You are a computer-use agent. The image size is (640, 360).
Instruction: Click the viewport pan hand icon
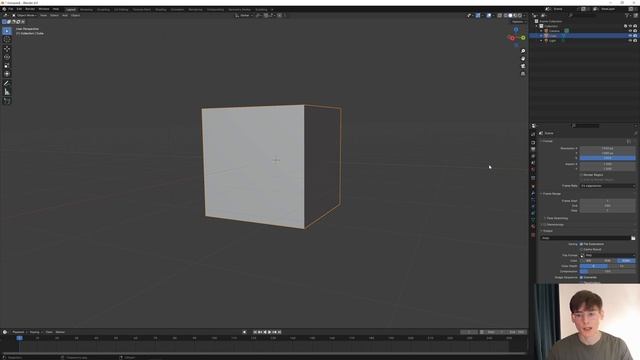click(x=523, y=59)
